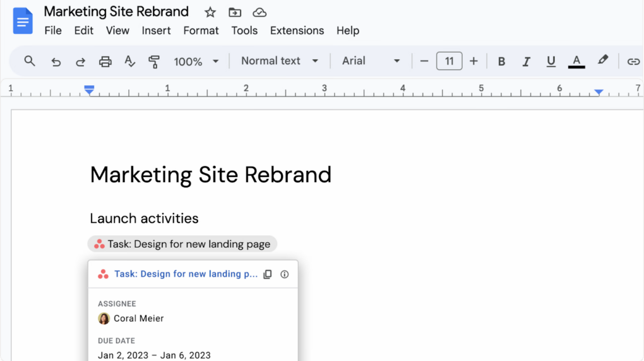Insert a link
The image size is (644, 361).
coord(633,61)
